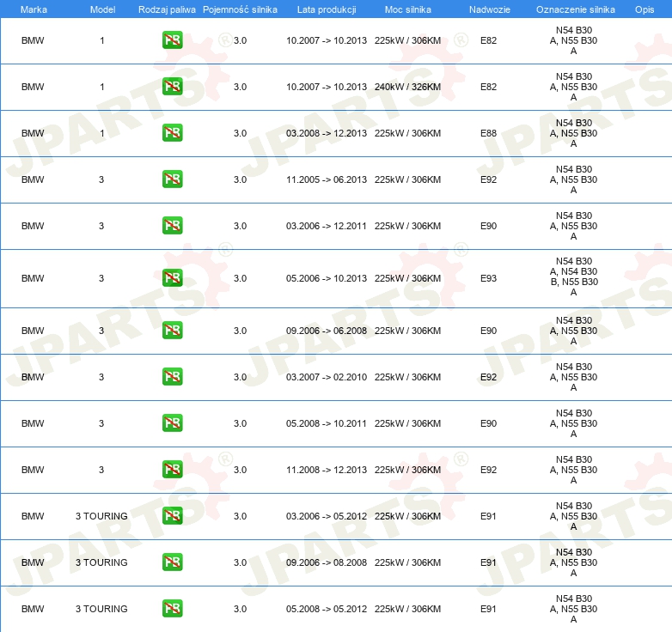
Task: Click the fuel icon in the E93 row
Action: (x=172, y=278)
